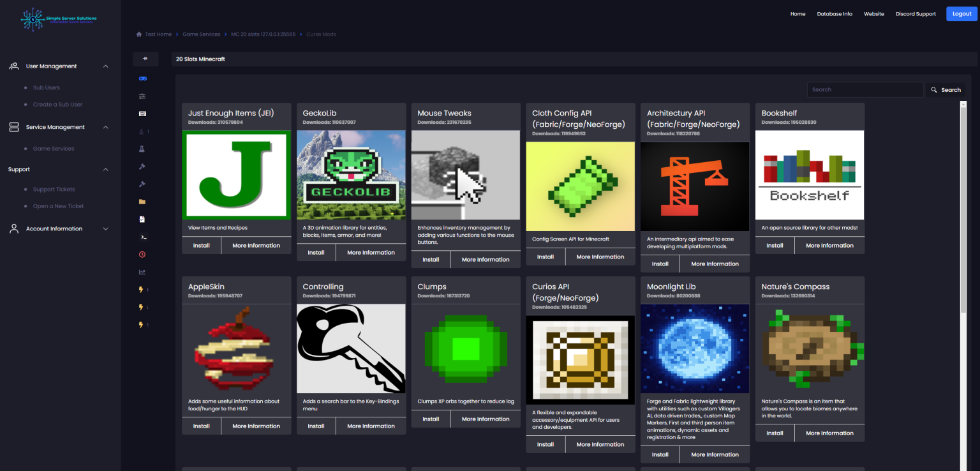Open More Information for Bookshelf

(829, 246)
